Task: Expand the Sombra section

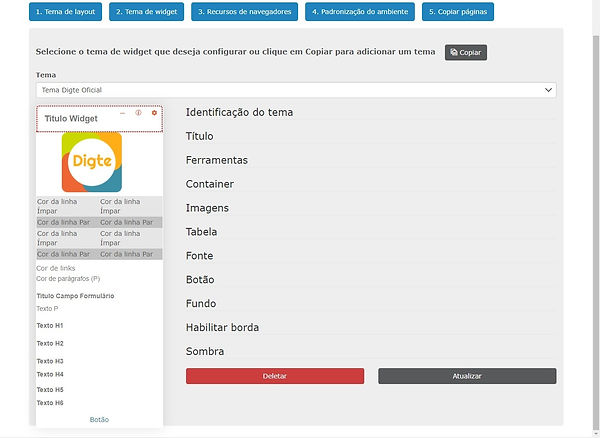Action: point(205,352)
